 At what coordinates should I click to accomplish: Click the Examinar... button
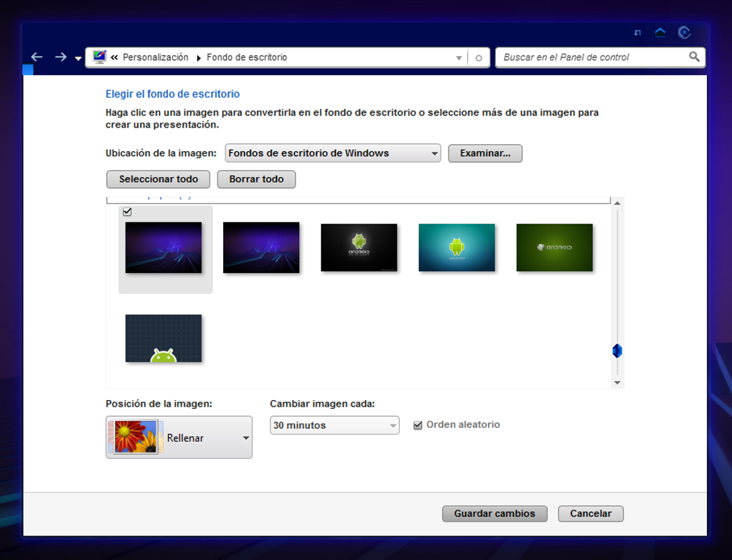click(485, 153)
